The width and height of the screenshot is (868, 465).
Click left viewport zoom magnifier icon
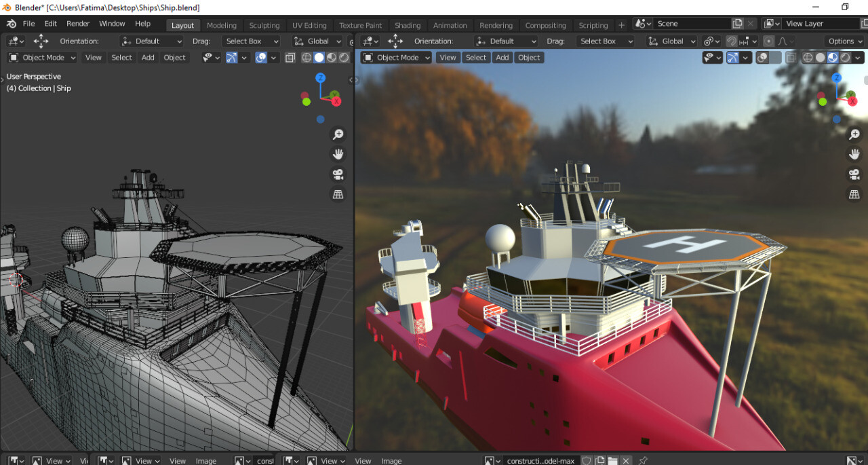[x=338, y=134]
